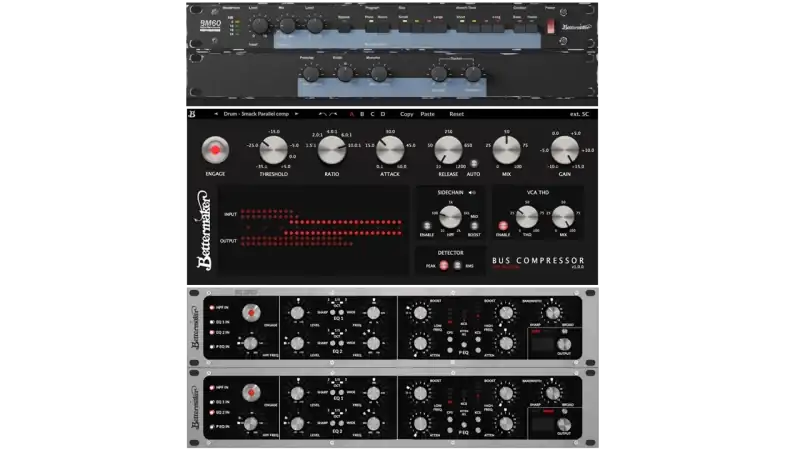Screen dimensions: 800x450
Task: Click P EQ low ATTEN knob on lower EQ unit
Action: pos(420,423)
